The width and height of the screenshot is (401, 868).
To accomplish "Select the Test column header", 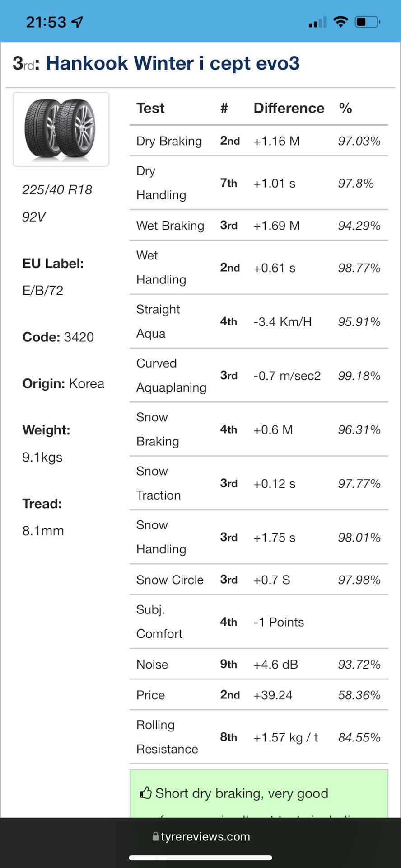I will (150, 108).
